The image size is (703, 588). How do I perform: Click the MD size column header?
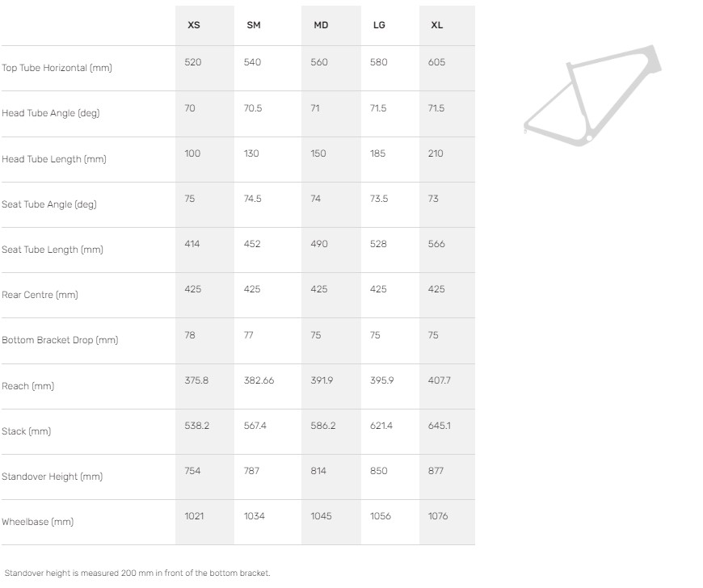pos(321,25)
